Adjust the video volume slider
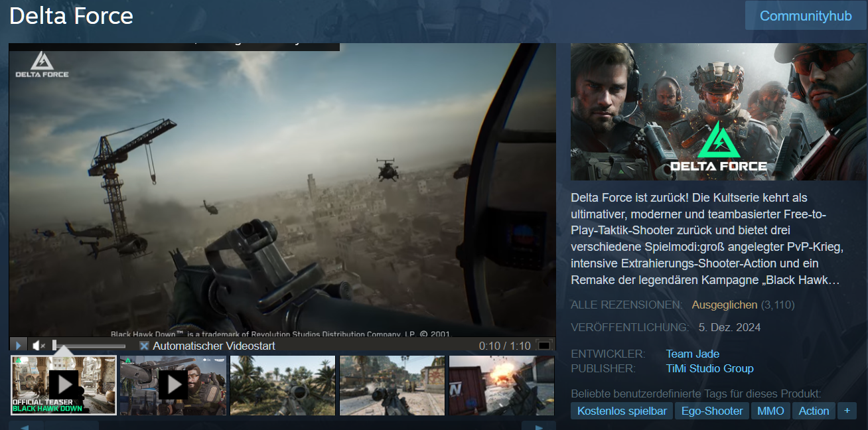The height and width of the screenshot is (430, 868). [x=89, y=346]
